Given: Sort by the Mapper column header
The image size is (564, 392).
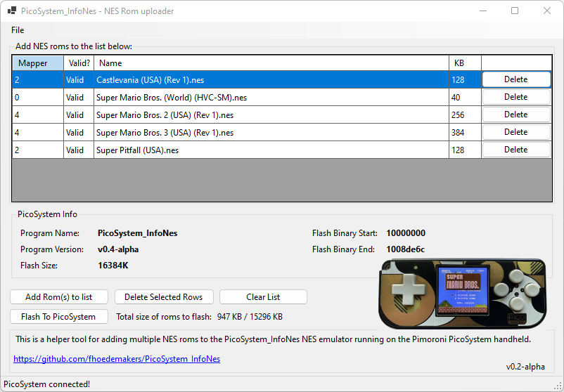Looking at the screenshot, I should tap(38, 63).
